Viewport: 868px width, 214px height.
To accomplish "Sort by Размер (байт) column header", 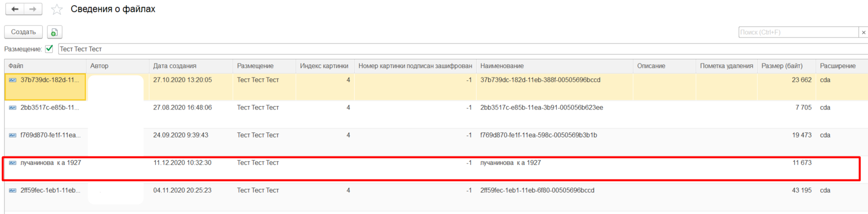I will (782, 66).
